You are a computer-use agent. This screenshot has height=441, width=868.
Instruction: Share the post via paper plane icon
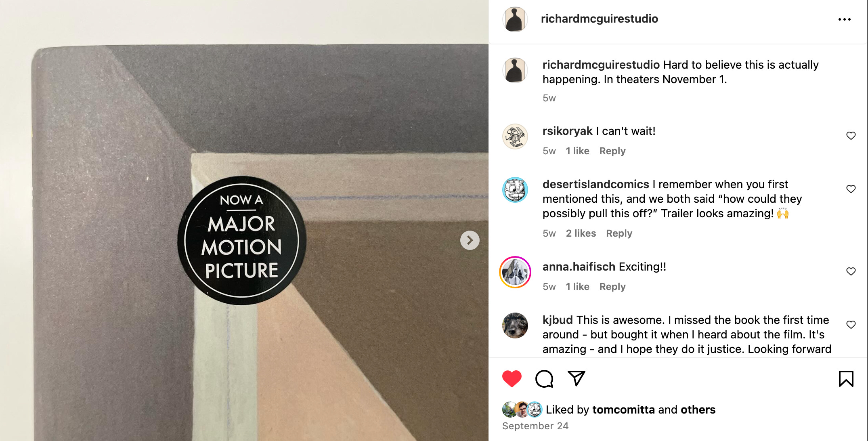[x=576, y=378]
